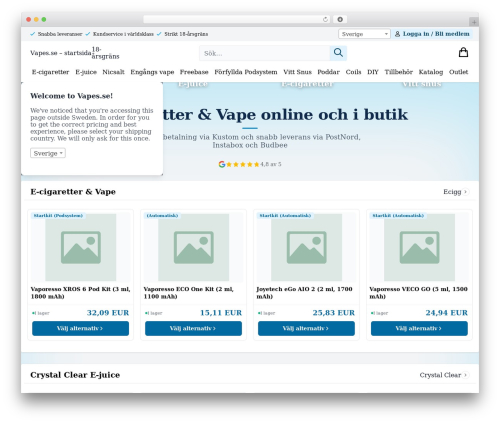Click the browser reload icon
This screenshot has height=423, width=500.
click(325, 19)
